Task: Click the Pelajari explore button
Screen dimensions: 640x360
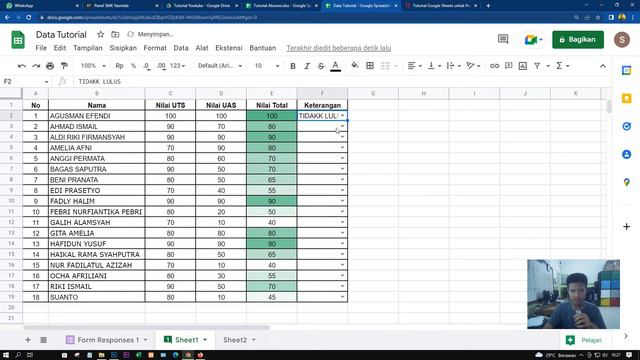Action: (584, 340)
